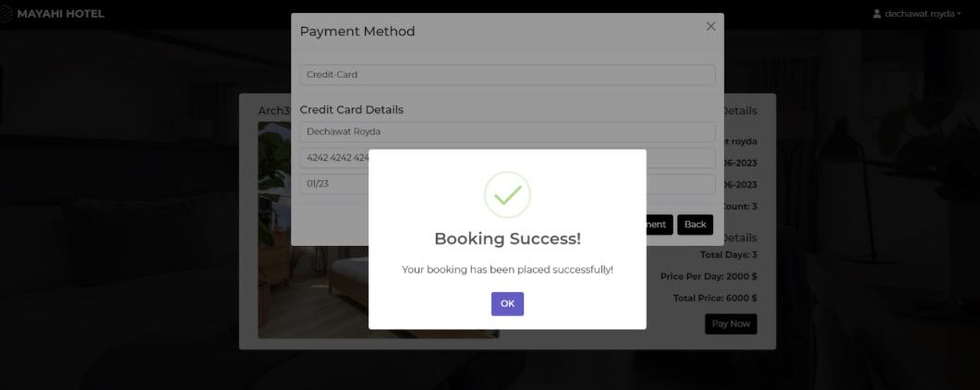This screenshot has width=980, height=390.
Task: Click the green success checkmark icon
Action: (x=507, y=195)
